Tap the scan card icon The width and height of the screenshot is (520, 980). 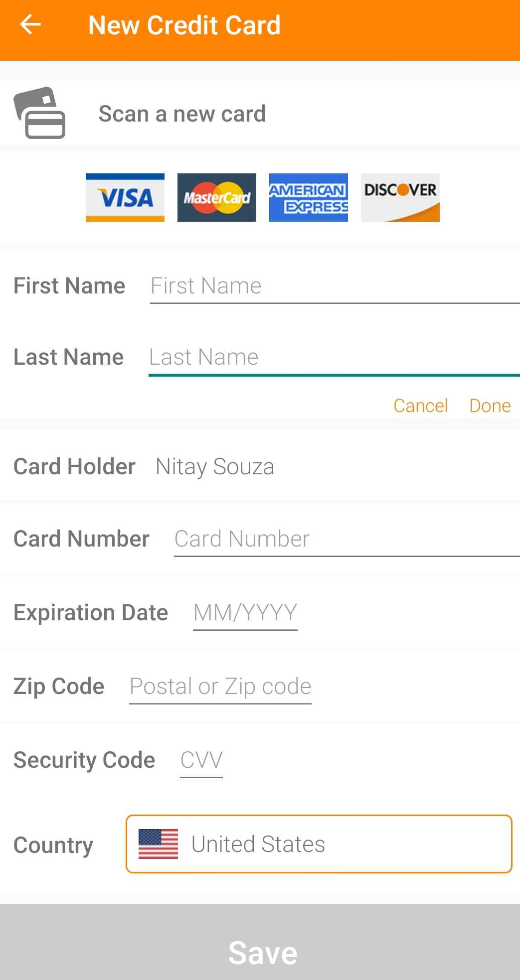pos(40,113)
